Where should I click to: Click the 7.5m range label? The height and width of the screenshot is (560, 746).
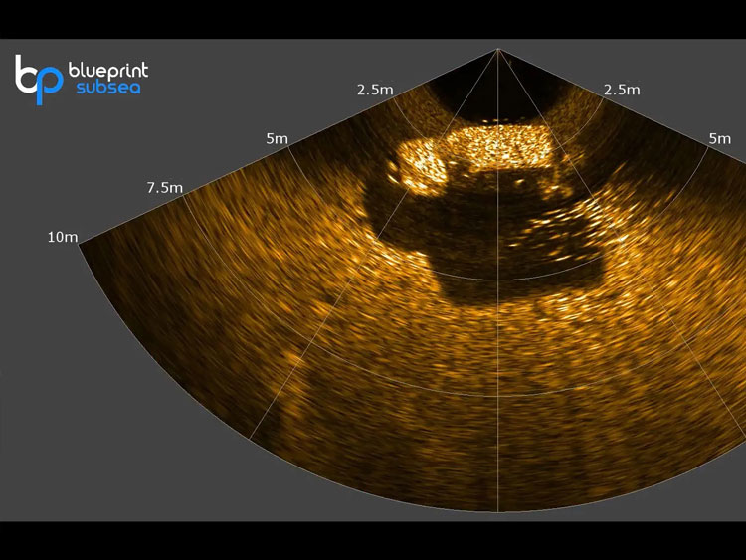pos(164,188)
